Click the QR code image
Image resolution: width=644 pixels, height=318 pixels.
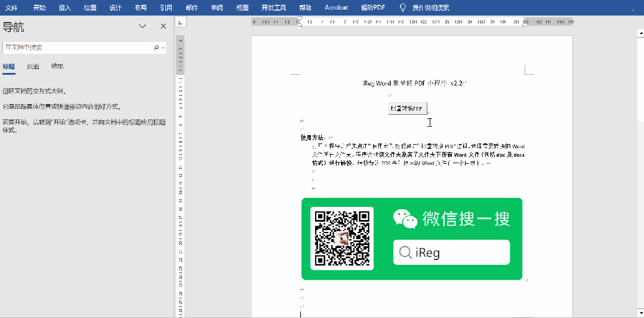[x=342, y=239]
